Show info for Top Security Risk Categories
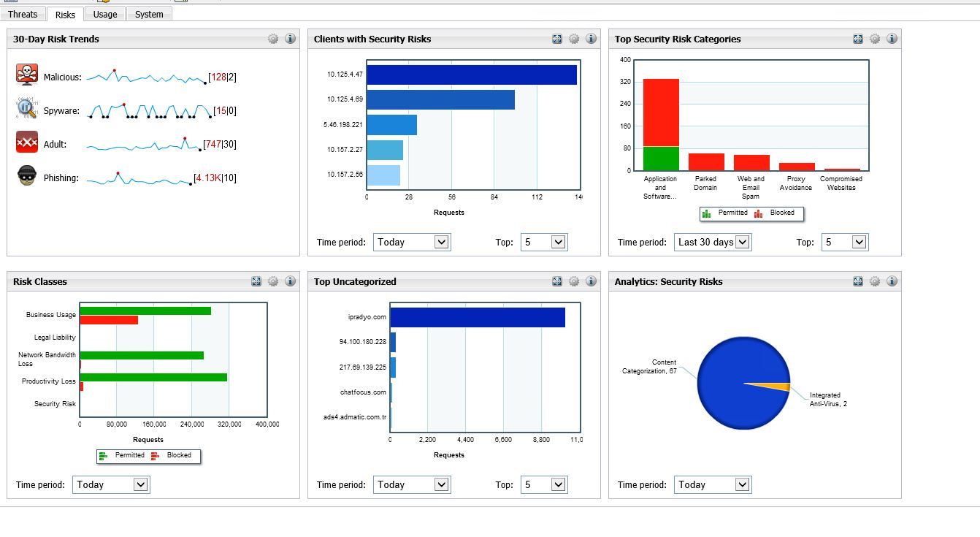 click(x=892, y=39)
